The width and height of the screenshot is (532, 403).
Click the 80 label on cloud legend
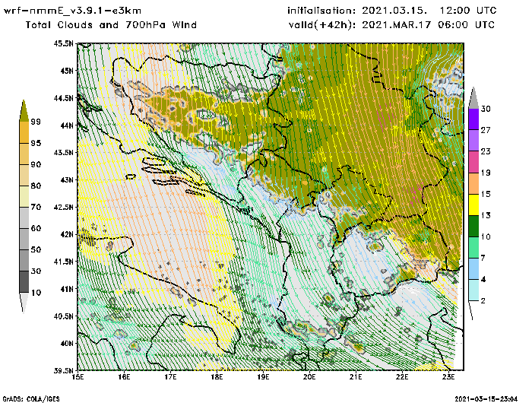[36, 186]
